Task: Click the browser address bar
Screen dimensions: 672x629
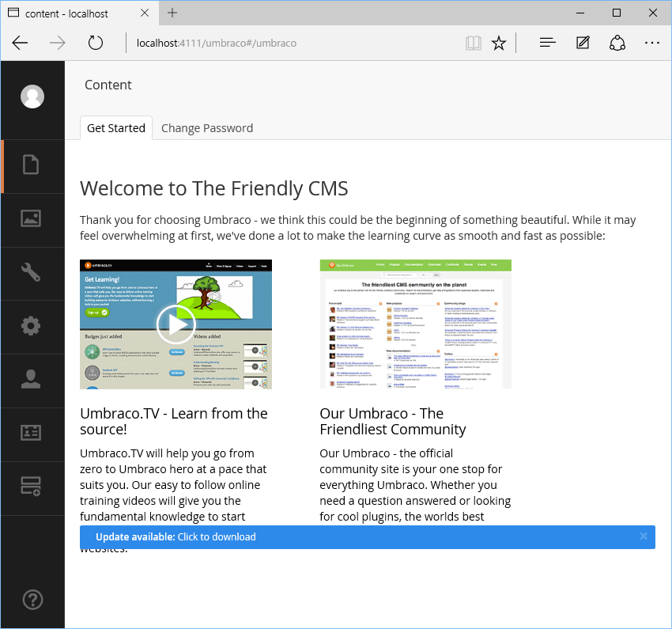Action: (x=296, y=43)
